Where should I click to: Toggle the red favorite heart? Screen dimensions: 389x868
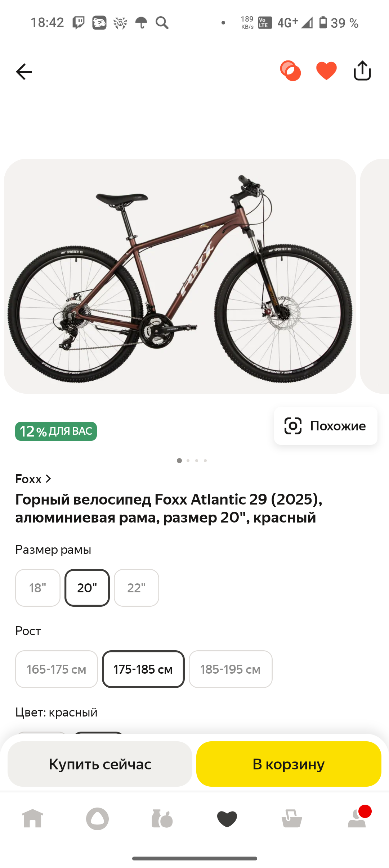[326, 71]
